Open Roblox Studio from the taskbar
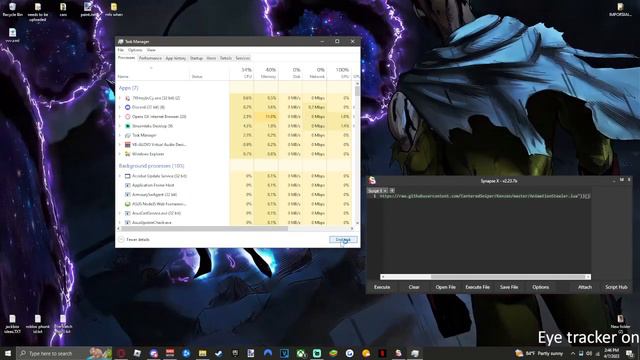The width and height of the screenshot is (640, 360). [x=137, y=353]
